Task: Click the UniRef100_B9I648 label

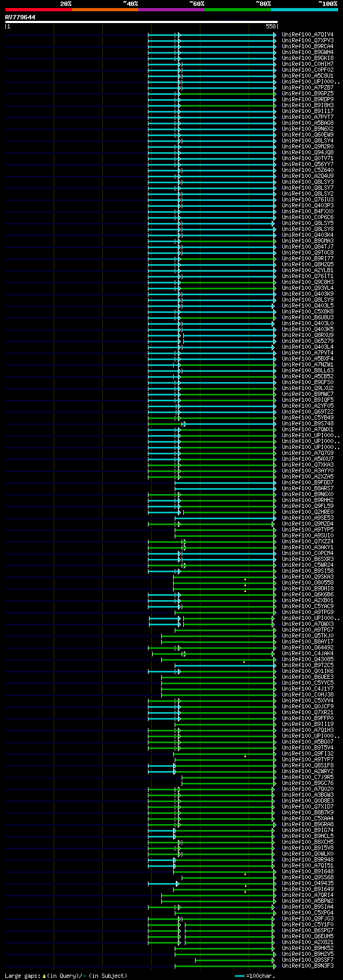Action: coord(308,871)
